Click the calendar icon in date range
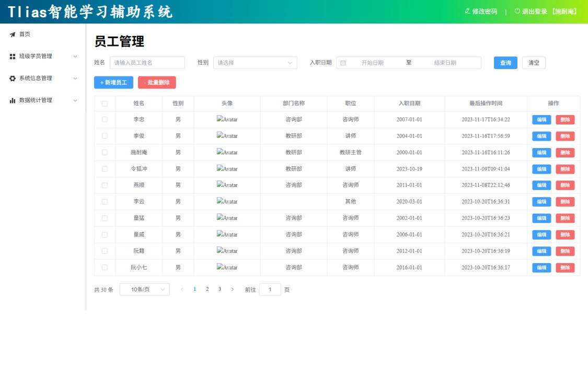Viewport: 588px width, 373px height. pos(343,63)
